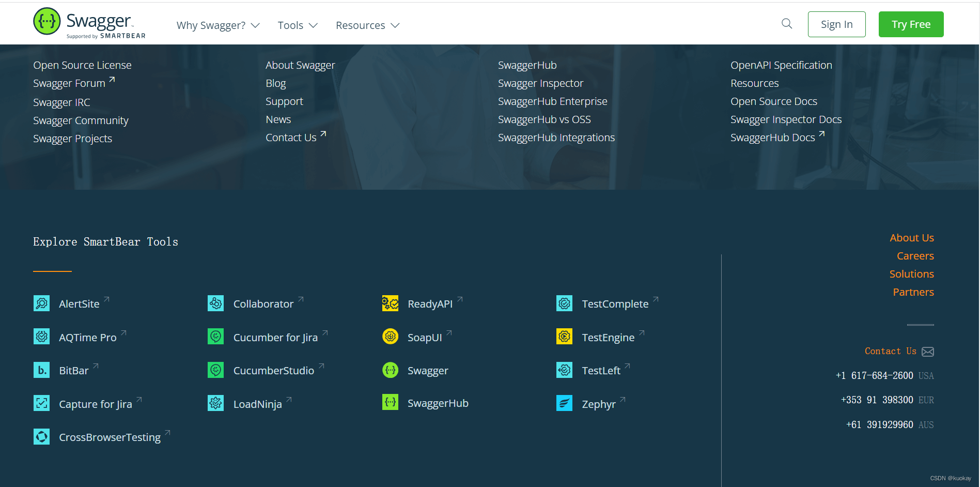Open the orange About Us link
Image resolution: width=980 pixels, height=487 pixels.
coord(912,238)
